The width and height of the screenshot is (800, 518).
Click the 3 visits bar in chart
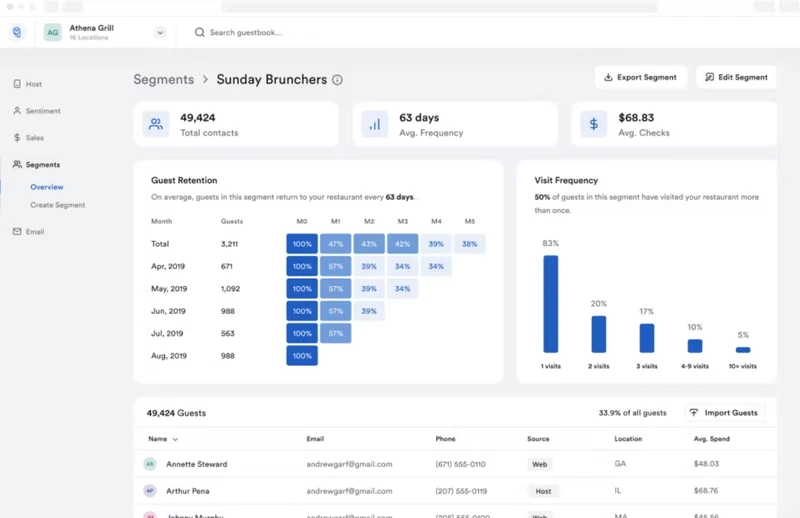coord(647,338)
